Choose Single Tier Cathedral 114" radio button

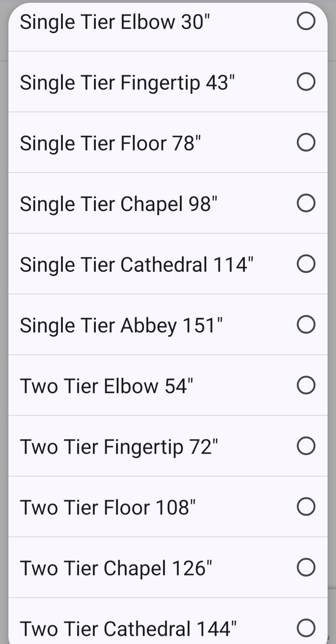306,264
